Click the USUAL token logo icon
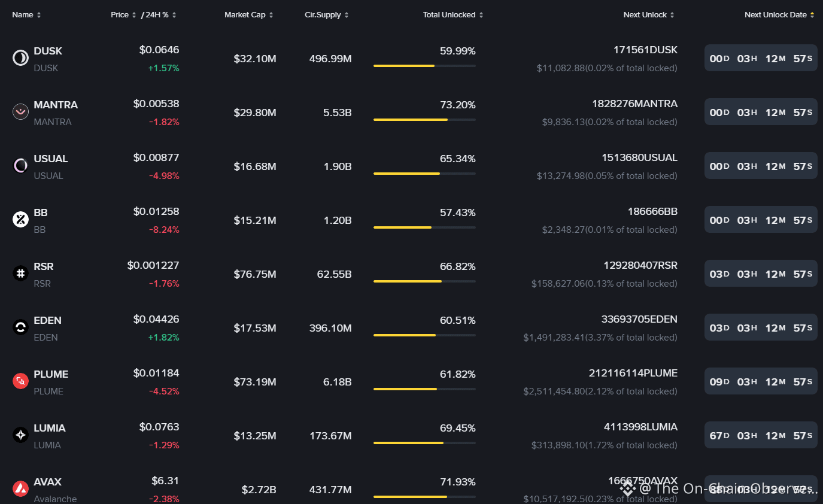823x504 pixels. tap(20, 166)
